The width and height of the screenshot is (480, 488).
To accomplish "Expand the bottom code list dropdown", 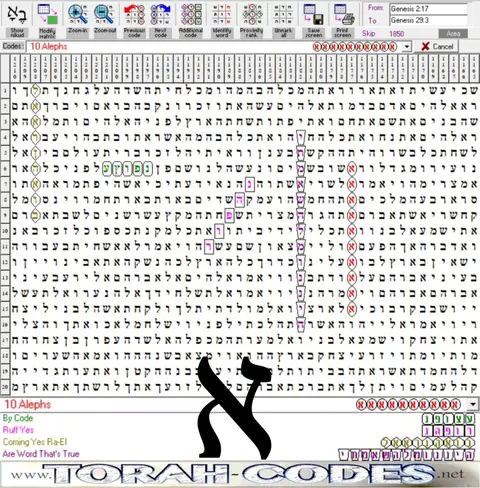I will 473,405.
